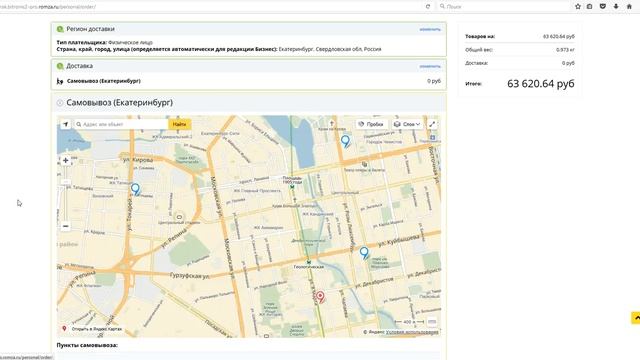Click the green check icon beside Доставка
640x360 pixels.
click(60, 66)
